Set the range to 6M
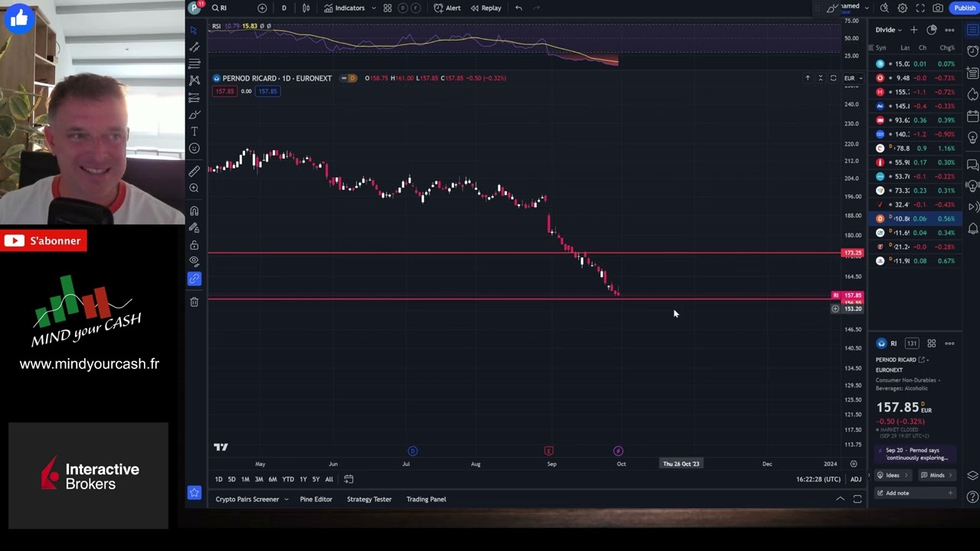The height and width of the screenshot is (551, 980). pos(273,479)
